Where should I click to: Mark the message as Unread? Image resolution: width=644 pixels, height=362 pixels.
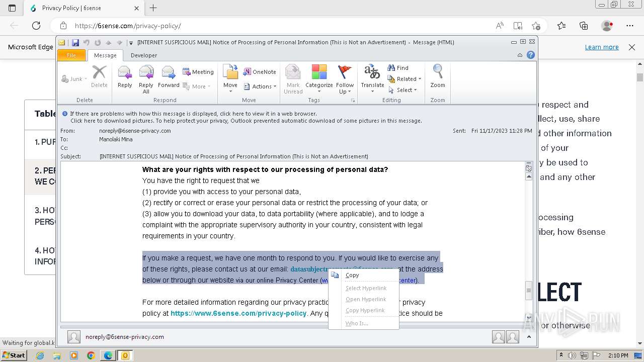click(293, 79)
